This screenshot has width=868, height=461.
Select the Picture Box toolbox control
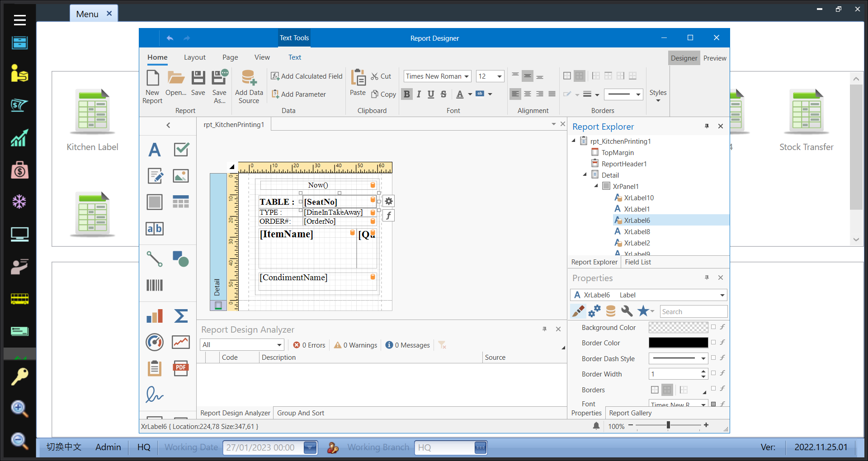coord(181,176)
